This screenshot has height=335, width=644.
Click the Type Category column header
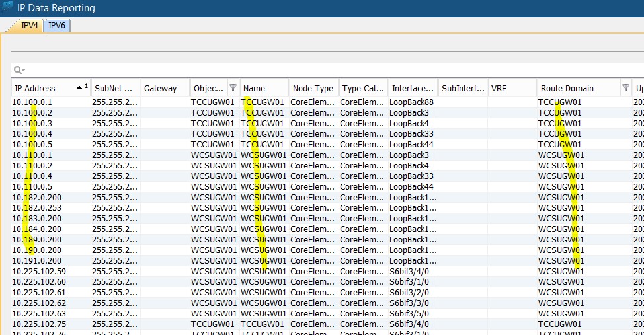tap(362, 88)
